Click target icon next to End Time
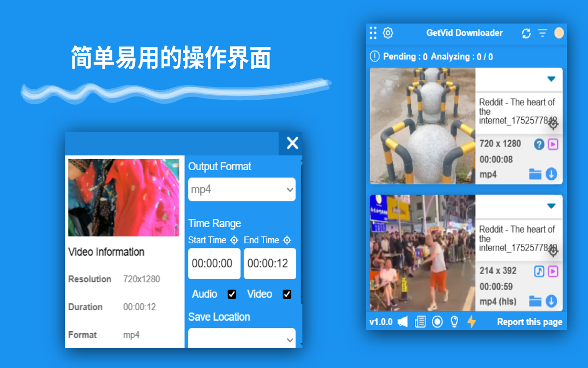588x368 pixels. coord(287,240)
